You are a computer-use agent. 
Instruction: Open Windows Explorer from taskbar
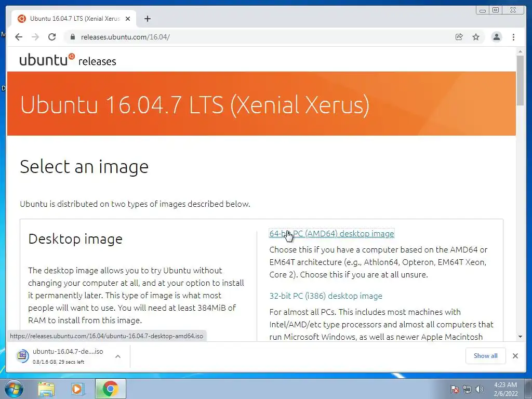pyautogui.click(x=46, y=389)
